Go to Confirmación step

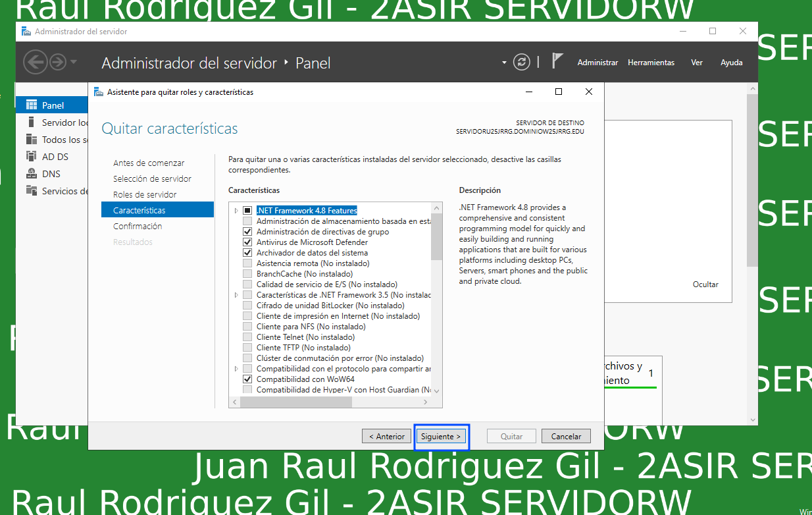tap(138, 226)
